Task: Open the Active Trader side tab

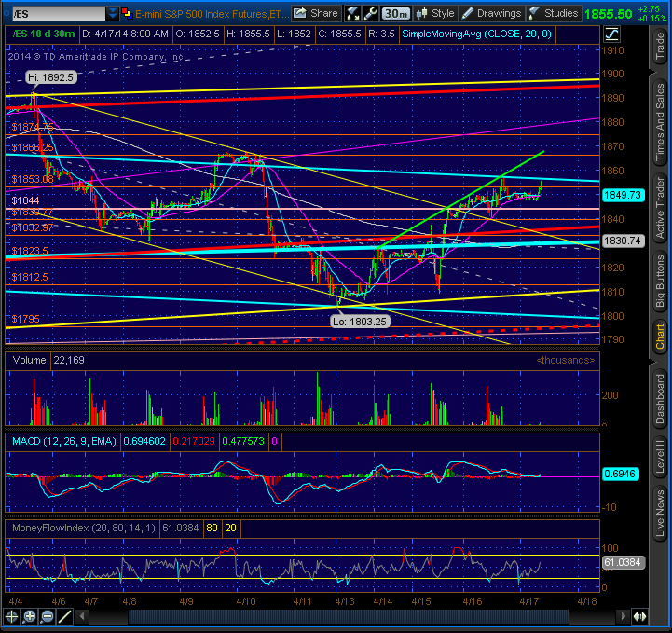Action: click(x=661, y=208)
